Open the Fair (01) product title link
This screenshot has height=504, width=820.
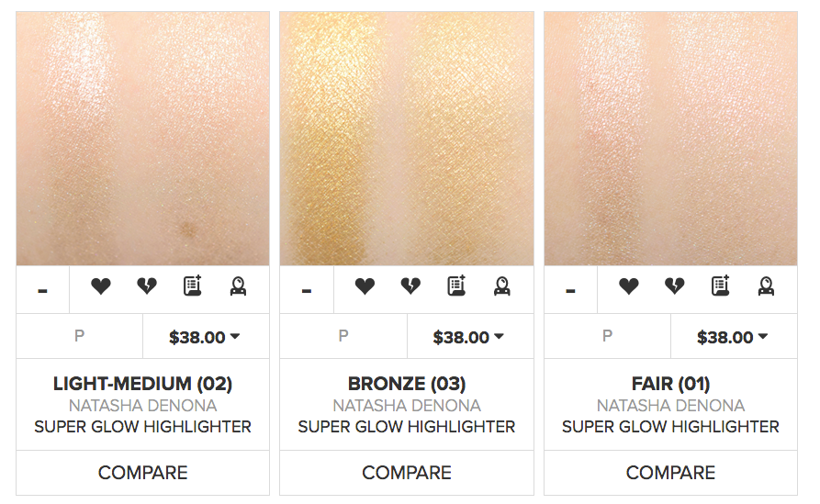pos(670,384)
